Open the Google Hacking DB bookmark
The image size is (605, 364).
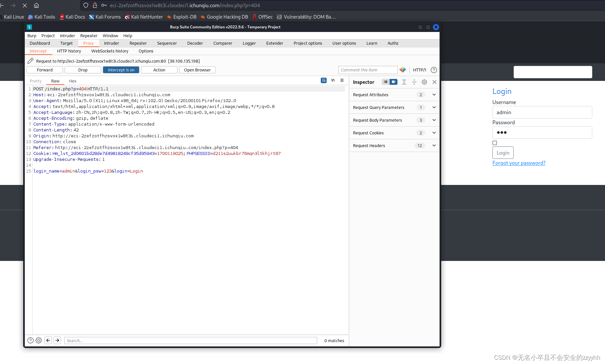tap(224, 17)
